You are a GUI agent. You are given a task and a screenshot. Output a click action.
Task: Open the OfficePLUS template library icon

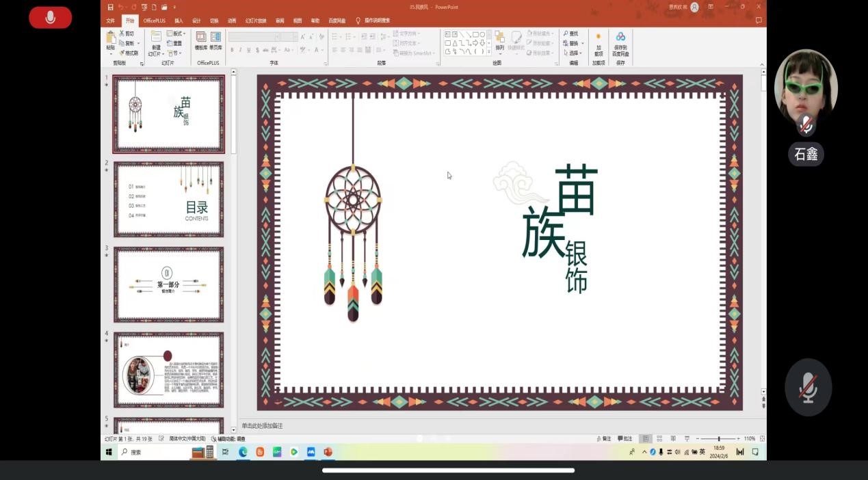(201, 40)
